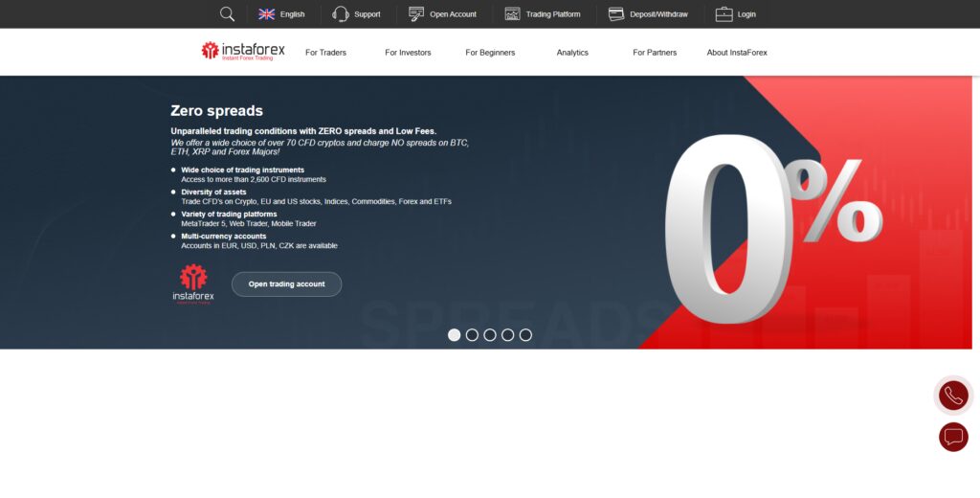
Task: Click the Open Account link text
Action: click(453, 14)
